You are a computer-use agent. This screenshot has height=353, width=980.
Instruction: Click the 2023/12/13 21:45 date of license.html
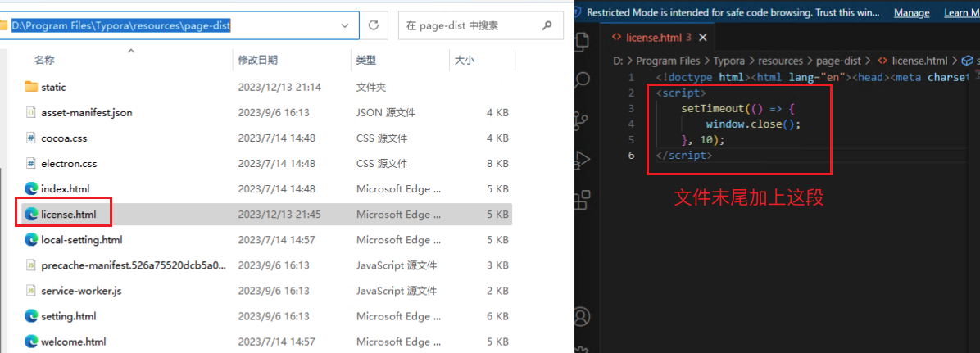point(279,215)
